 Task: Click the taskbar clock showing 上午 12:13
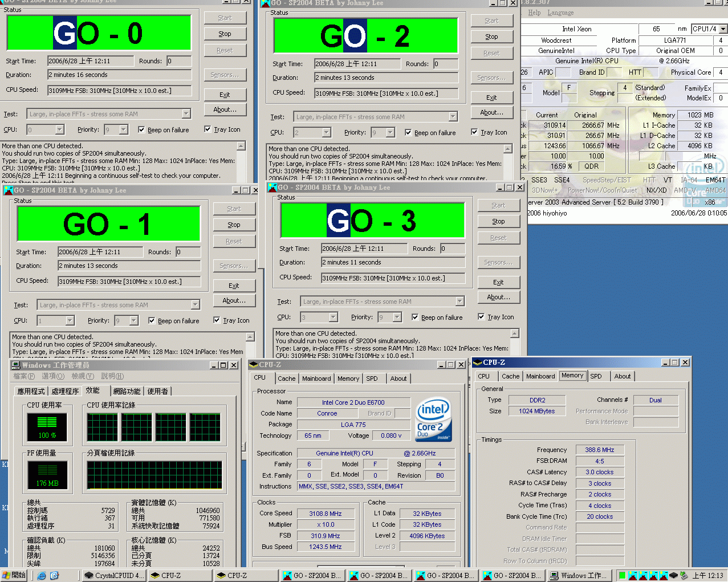click(707, 576)
